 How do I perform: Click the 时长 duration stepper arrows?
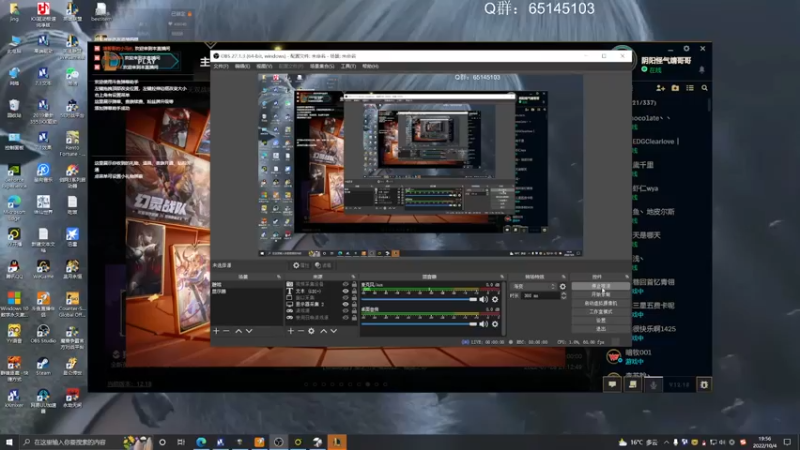[x=563, y=296]
